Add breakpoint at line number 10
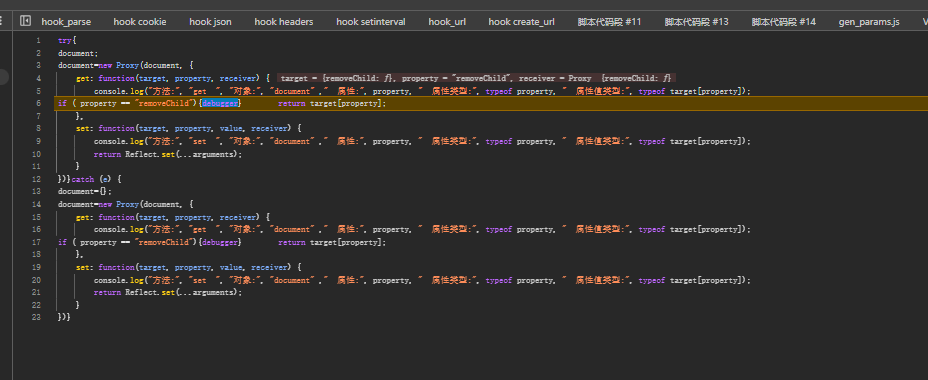The width and height of the screenshot is (928, 380). pos(38,154)
